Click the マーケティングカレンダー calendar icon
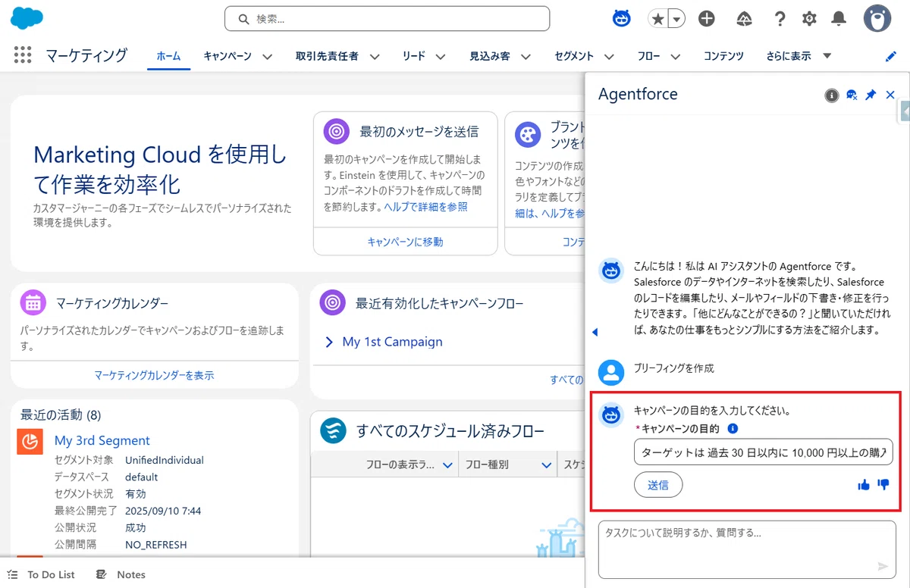Viewport: 910px width, 588px height. (x=33, y=302)
